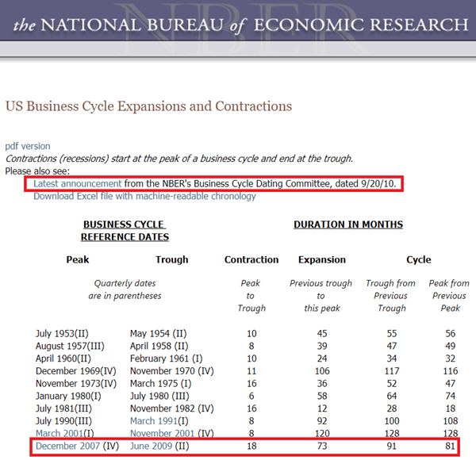Open the March 1991 trough link
476x460 pixels.
pyautogui.click(x=154, y=421)
